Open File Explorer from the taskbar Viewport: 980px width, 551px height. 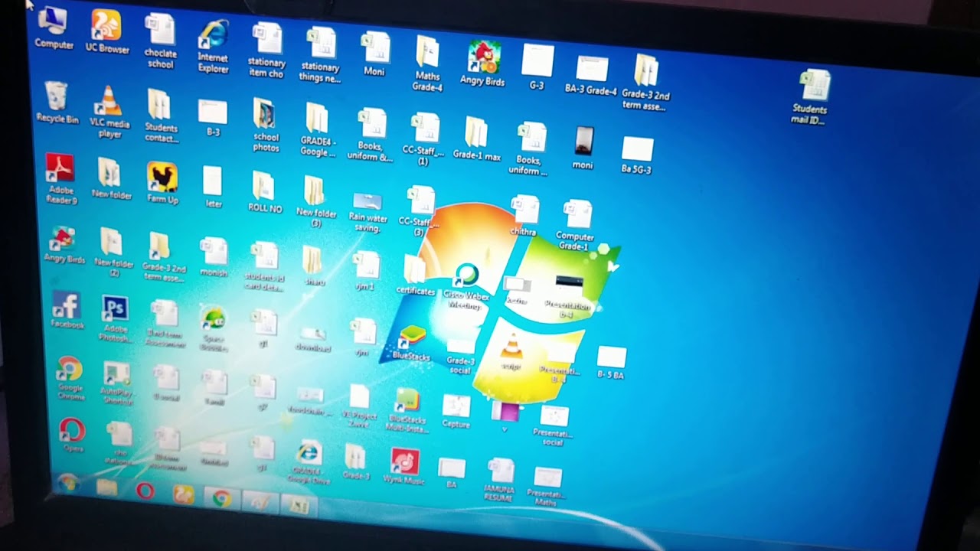tap(107, 487)
